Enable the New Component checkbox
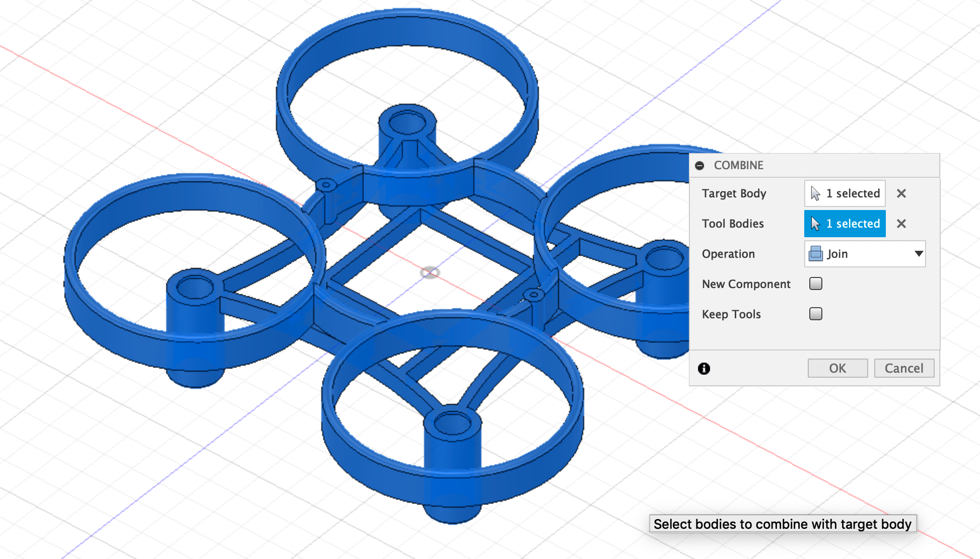The width and height of the screenshot is (980, 559). tap(815, 284)
